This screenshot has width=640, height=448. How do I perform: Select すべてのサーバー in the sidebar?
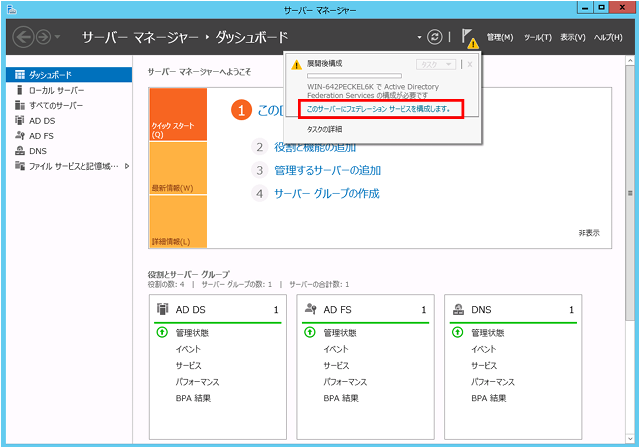tap(69, 105)
